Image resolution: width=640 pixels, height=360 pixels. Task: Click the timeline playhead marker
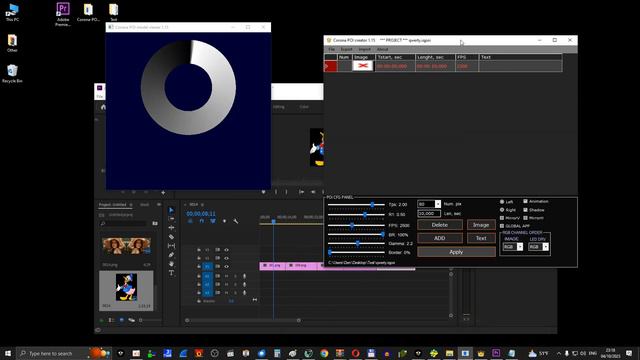pos(273,222)
